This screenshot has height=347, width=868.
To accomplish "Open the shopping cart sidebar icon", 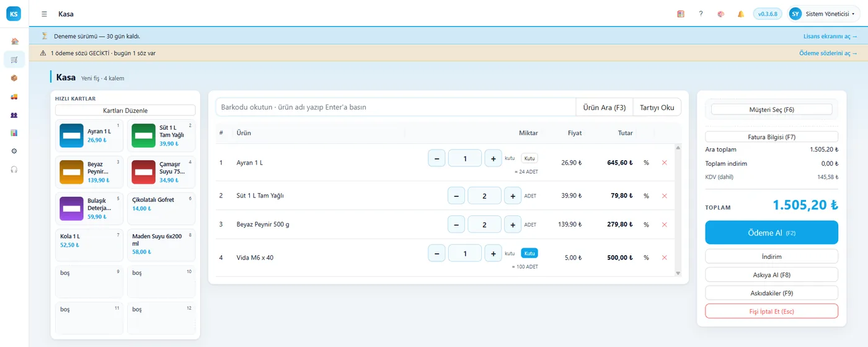I will [x=14, y=60].
